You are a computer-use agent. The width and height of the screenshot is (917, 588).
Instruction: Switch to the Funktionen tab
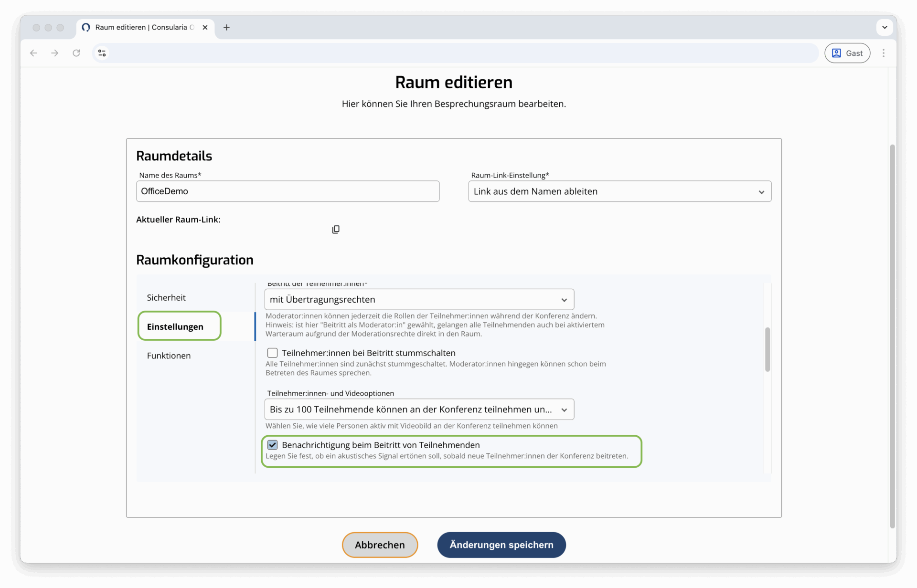pyautogui.click(x=169, y=356)
